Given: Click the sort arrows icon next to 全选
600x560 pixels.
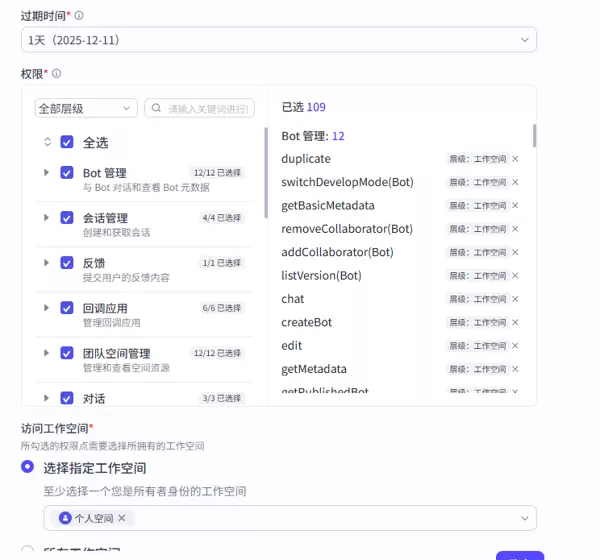Looking at the screenshot, I should [46, 142].
